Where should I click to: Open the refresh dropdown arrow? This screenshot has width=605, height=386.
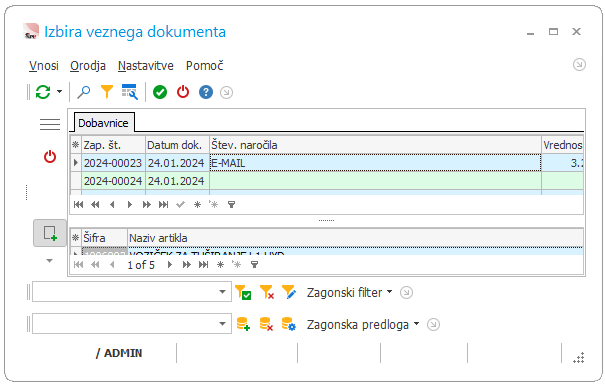[x=59, y=92]
